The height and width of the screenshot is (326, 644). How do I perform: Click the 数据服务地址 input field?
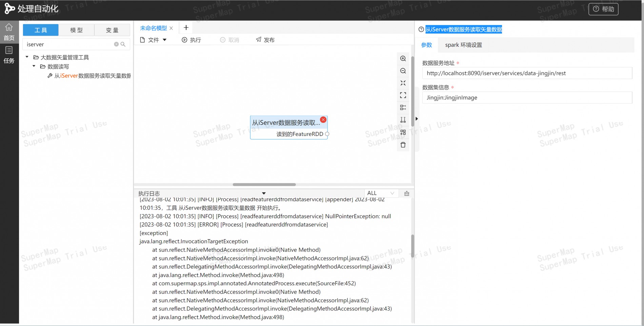(527, 73)
